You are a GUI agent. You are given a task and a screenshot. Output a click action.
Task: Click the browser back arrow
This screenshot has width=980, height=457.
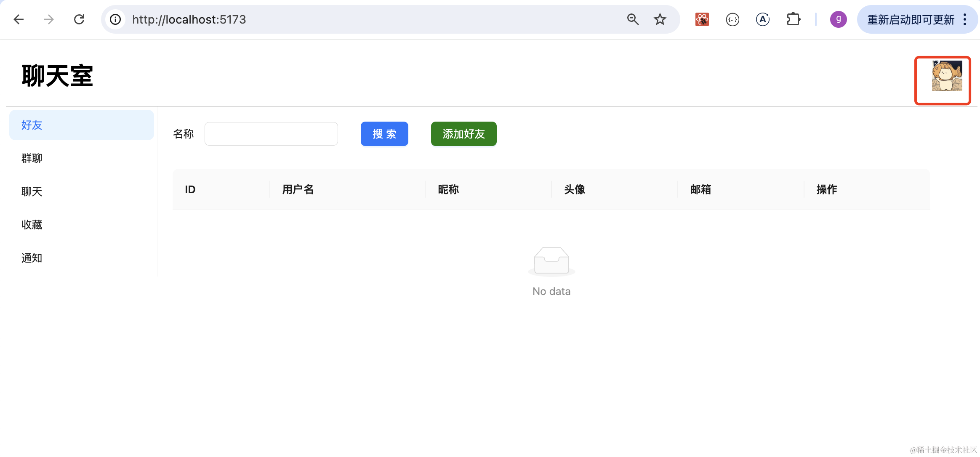[19, 19]
